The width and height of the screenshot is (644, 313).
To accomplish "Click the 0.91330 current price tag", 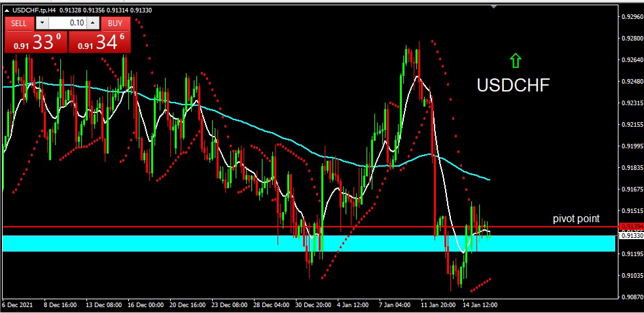I will pyautogui.click(x=630, y=235).
